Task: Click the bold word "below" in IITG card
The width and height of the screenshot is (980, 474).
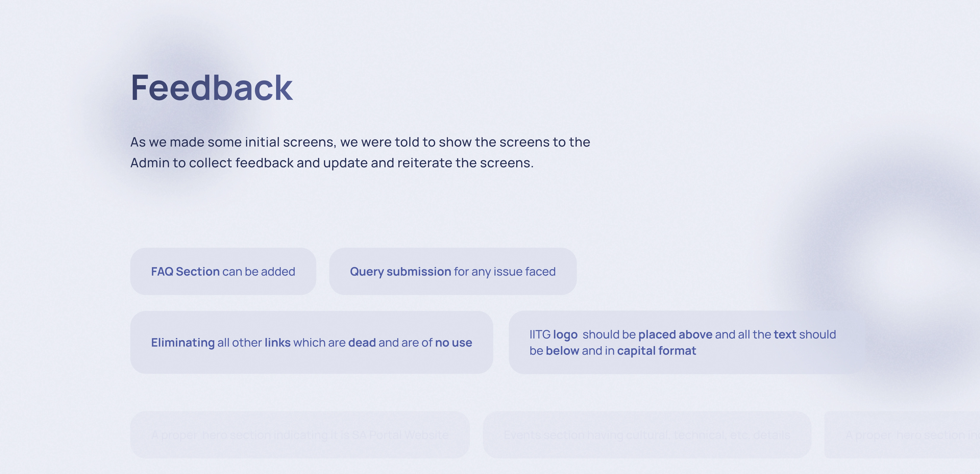Action: tap(562, 351)
